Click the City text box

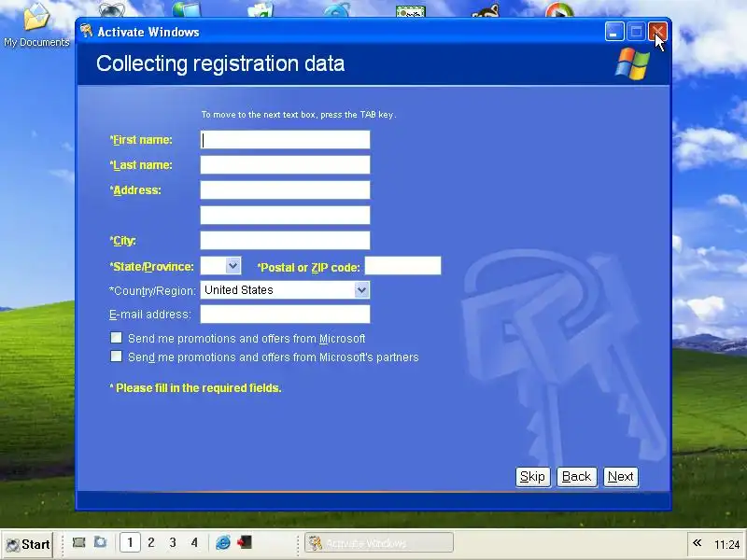285,241
